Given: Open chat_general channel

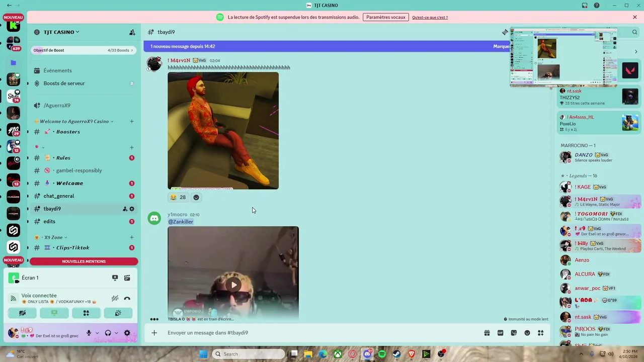Looking at the screenshot, I should pyautogui.click(x=84, y=196).
